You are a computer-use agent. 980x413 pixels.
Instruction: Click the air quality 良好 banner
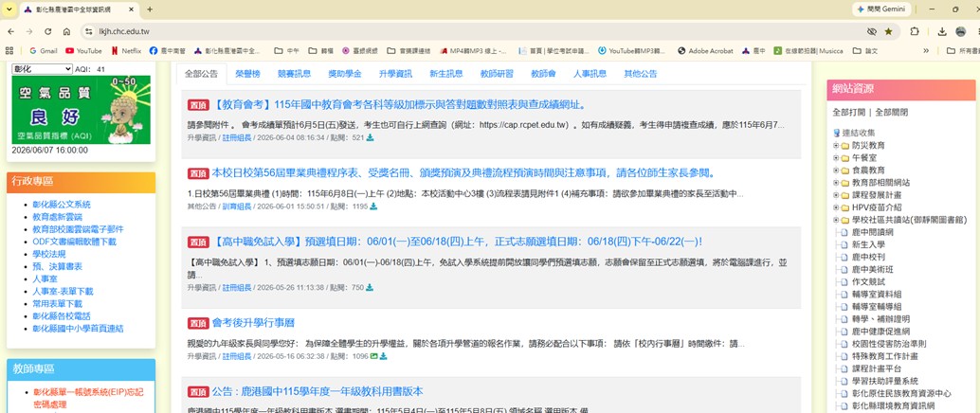[82, 109]
